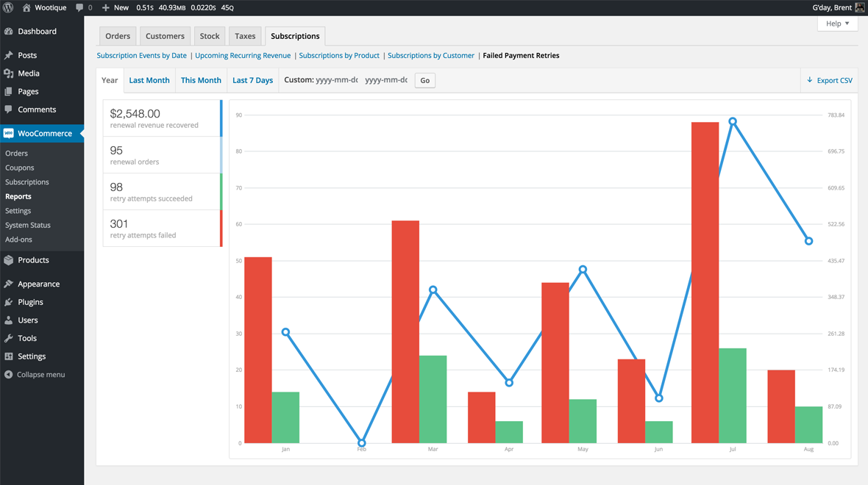
Task: Open Products via the box icon
Action: pos(9,260)
